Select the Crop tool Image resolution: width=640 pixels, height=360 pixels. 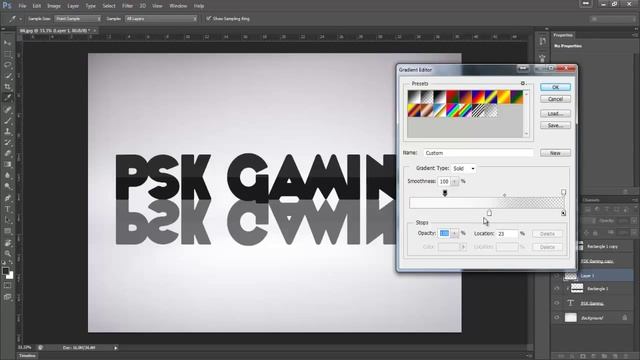tap(7, 87)
